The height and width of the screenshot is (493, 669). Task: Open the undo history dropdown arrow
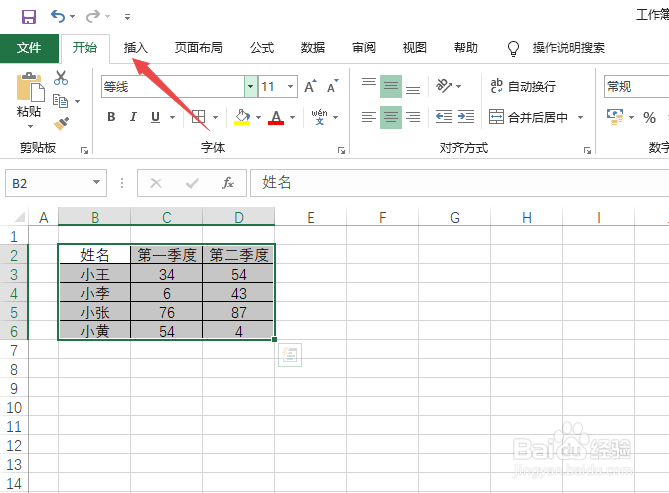(x=73, y=17)
